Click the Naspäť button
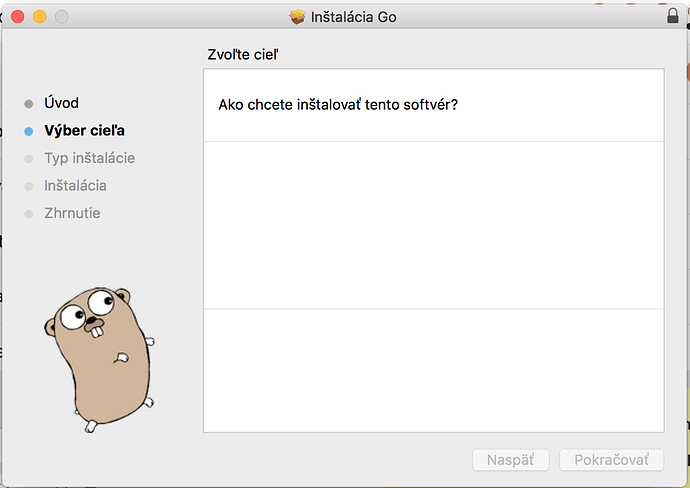 [510, 460]
